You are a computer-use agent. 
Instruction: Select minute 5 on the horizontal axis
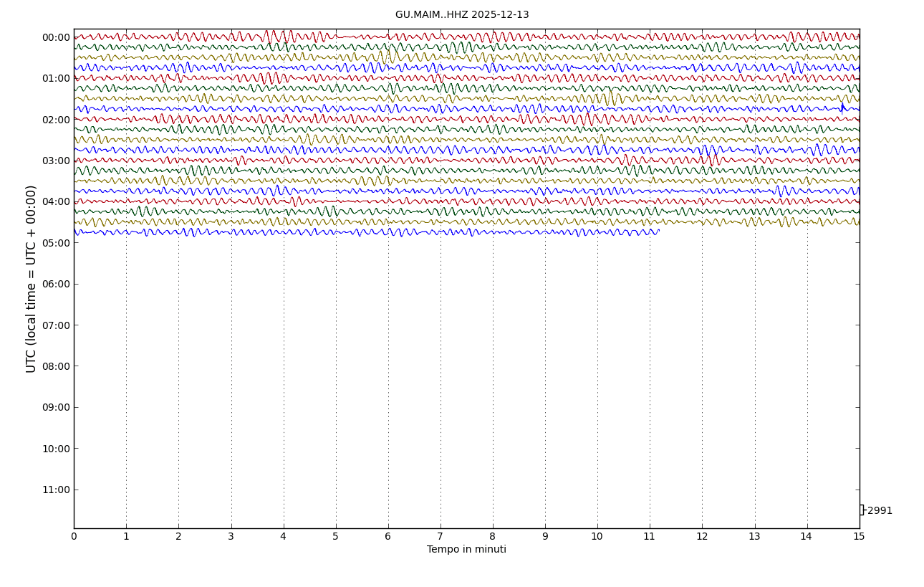[335, 537]
